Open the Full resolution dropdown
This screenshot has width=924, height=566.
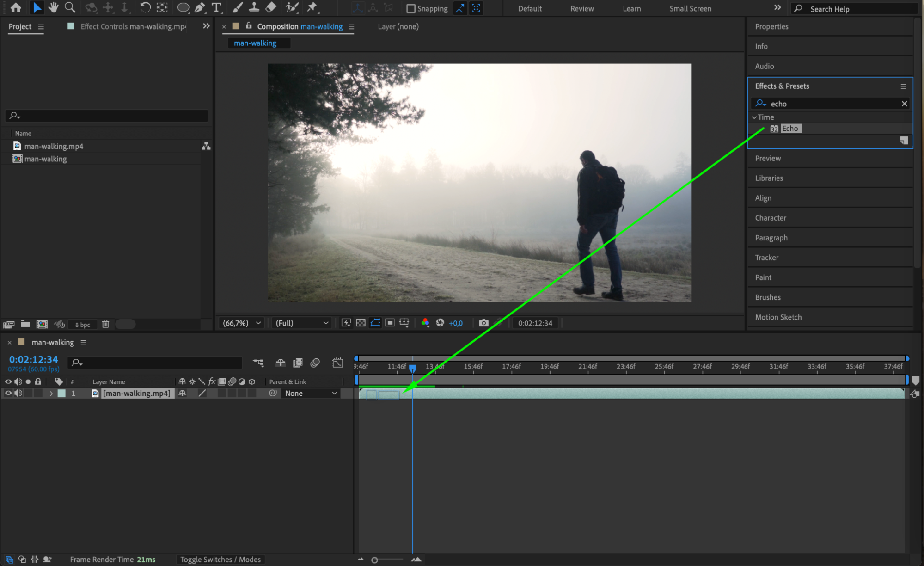[x=302, y=323]
